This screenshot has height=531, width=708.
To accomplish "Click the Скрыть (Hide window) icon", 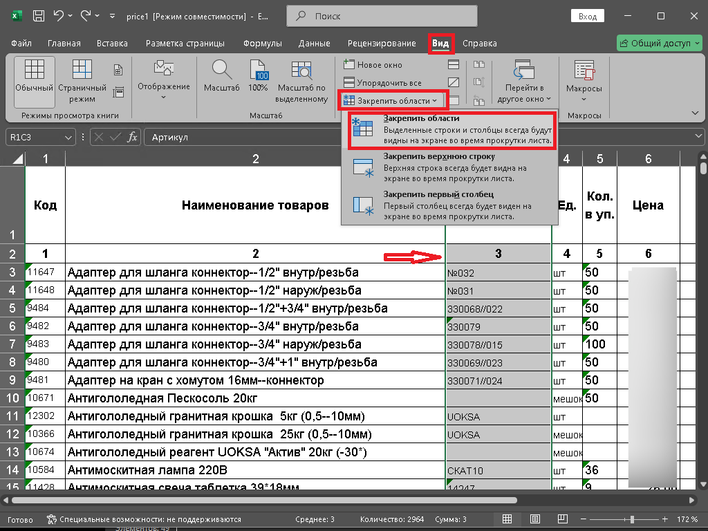I will (453, 82).
